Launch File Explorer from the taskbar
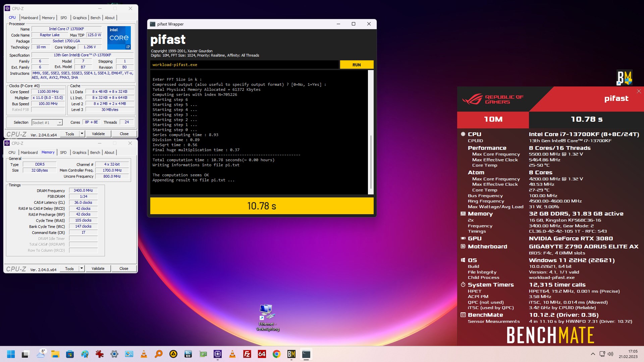The image size is (644, 362). 55,354
